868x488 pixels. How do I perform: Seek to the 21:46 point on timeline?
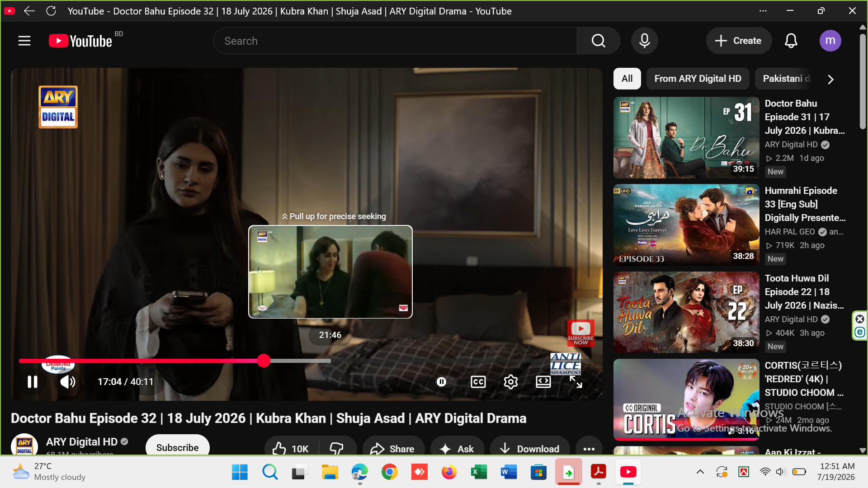pyautogui.click(x=330, y=361)
